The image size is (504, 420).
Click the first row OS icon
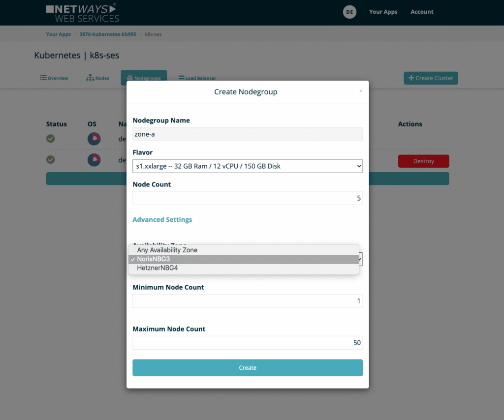point(94,139)
